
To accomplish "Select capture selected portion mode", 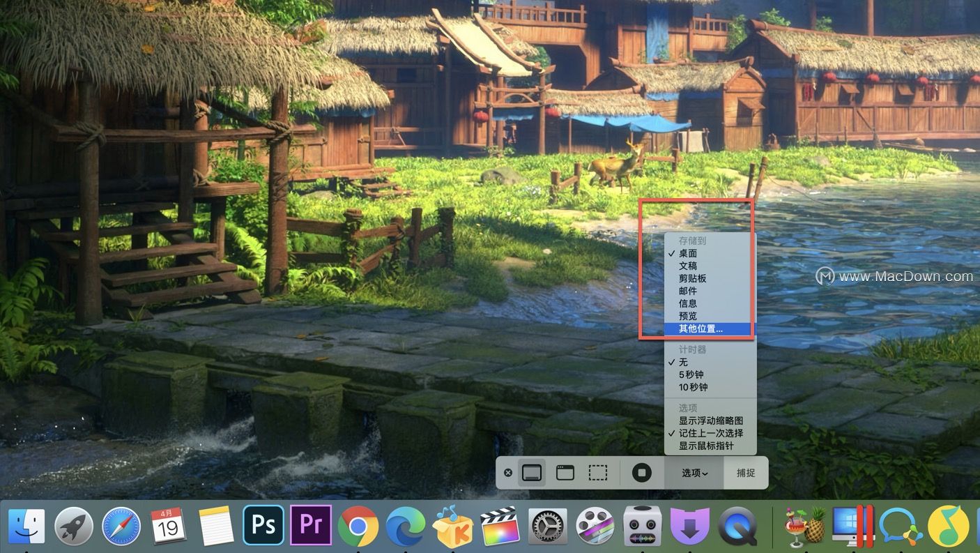I will 598,473.
